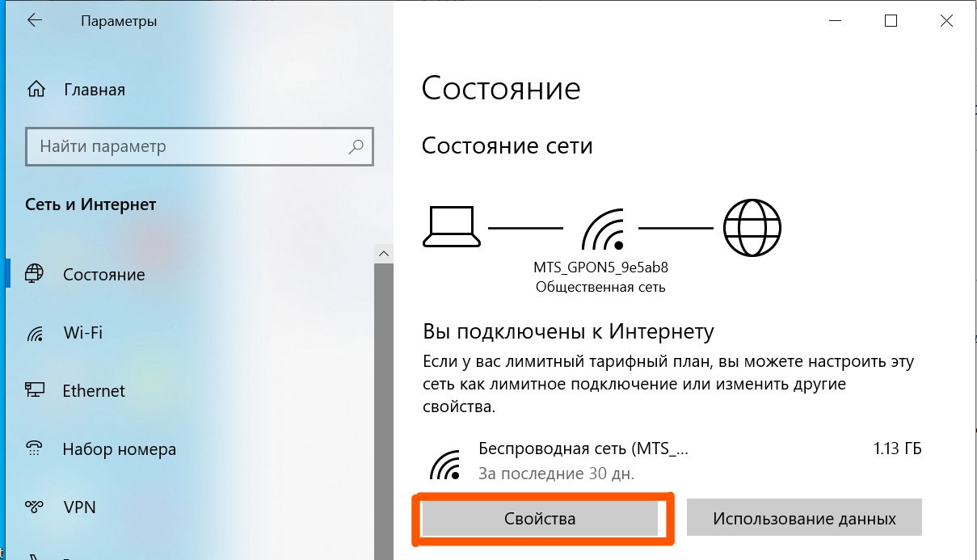Click the Главная house icon
The height and width of the screenshot is (560, 977).
36,89
